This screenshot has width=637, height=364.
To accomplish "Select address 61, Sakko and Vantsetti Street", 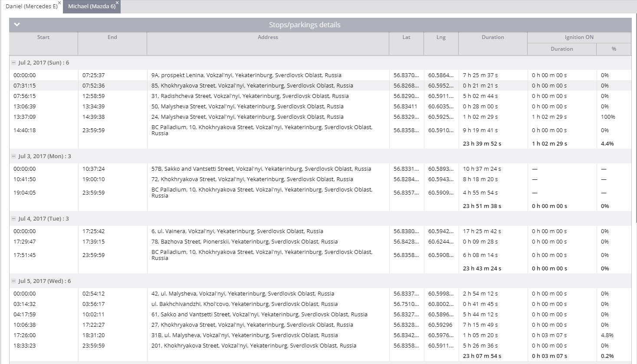I will coord(259,315).
